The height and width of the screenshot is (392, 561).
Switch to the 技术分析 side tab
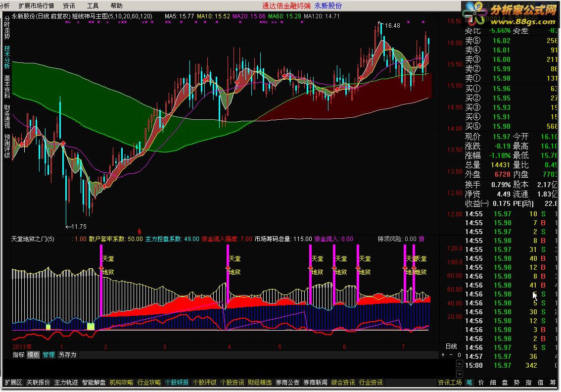tap(7, 57)
